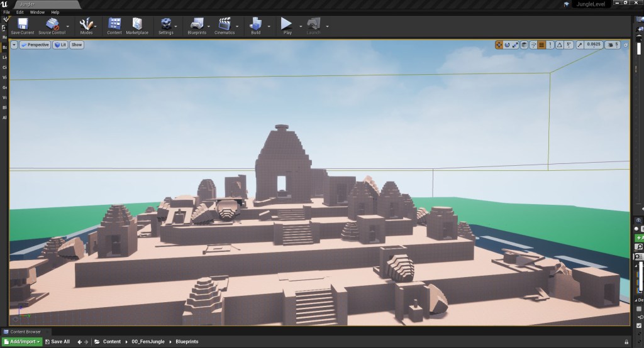Open the Cinematics toolbar icon
The width and height of the screenshot is (644, 348).
tap(225, 24)
